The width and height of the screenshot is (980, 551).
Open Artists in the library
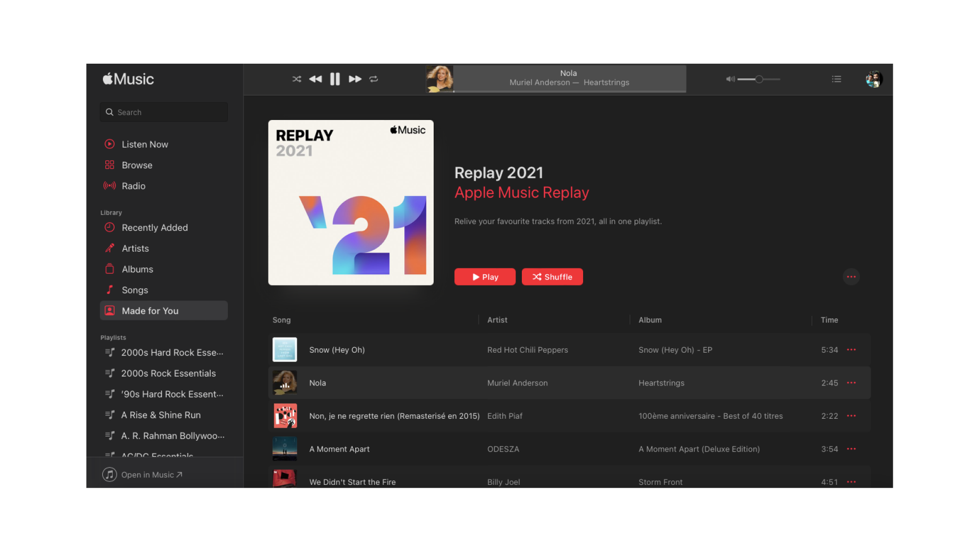164,248
